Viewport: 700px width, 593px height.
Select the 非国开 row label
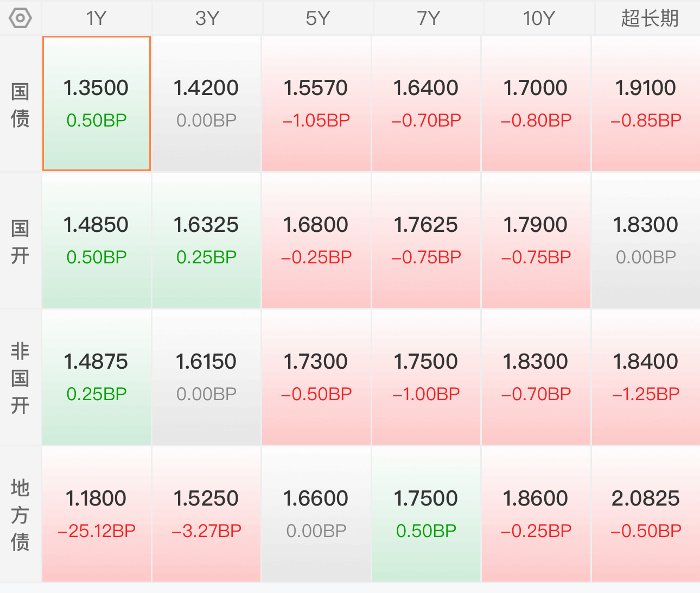[20, 378]
